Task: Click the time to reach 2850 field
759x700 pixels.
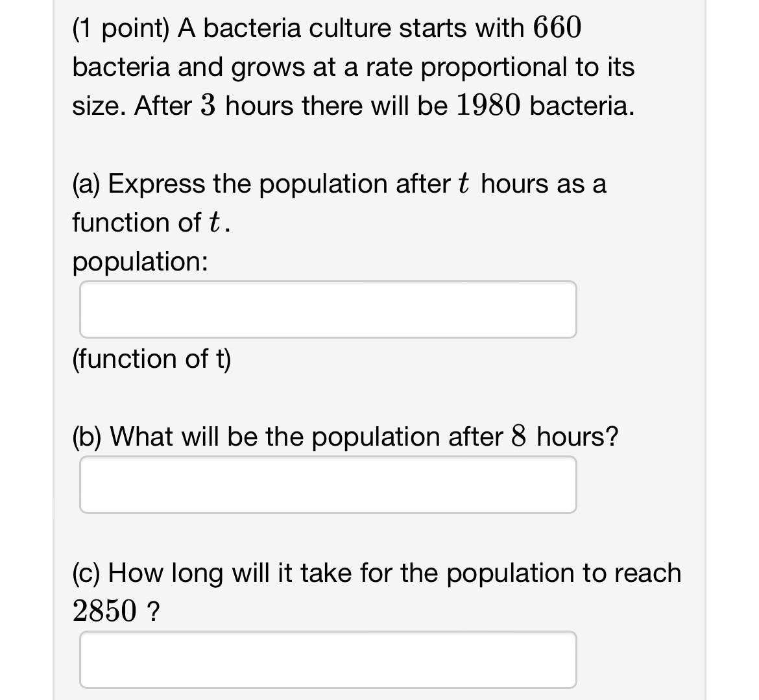Action: click(328, 659)
